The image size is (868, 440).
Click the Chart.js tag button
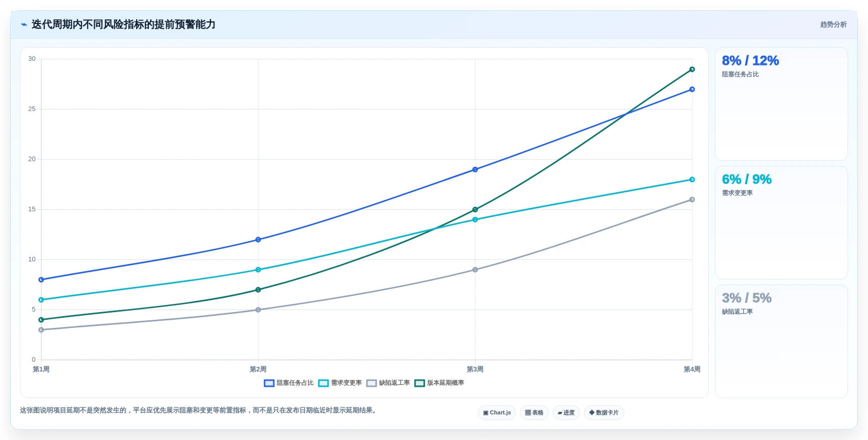tap(497, 413)
